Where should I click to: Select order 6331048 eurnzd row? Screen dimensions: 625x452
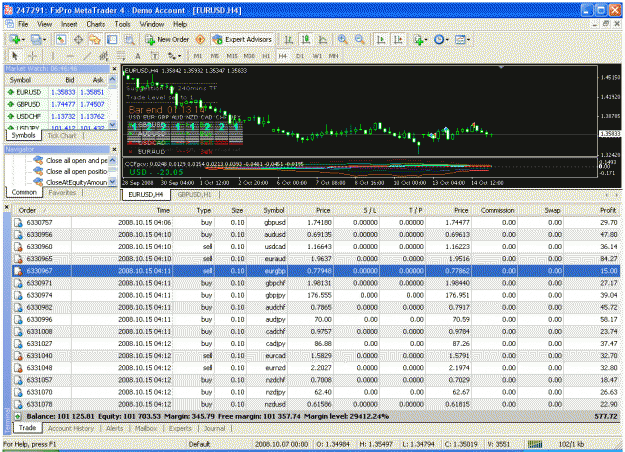[x=316, y=367]
